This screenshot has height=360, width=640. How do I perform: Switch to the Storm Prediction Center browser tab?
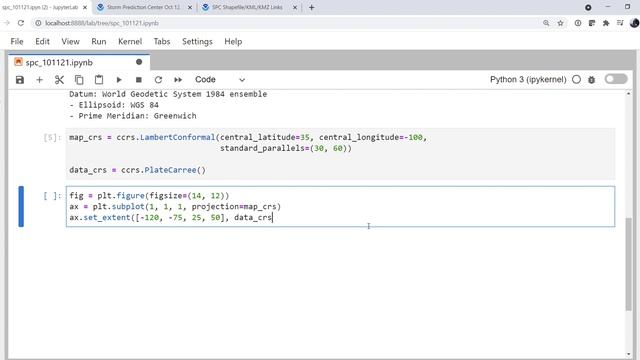pyautogui.click(x=143, y=7)
